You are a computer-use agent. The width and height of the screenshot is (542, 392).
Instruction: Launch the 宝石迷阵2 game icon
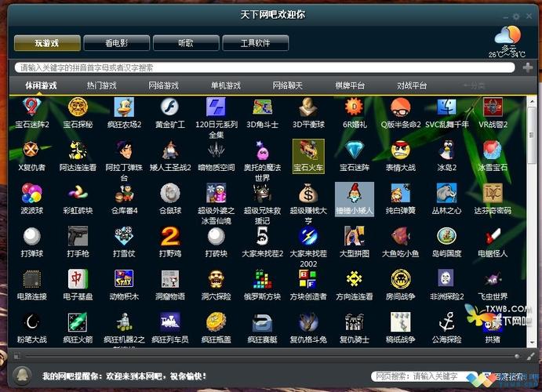32,107
